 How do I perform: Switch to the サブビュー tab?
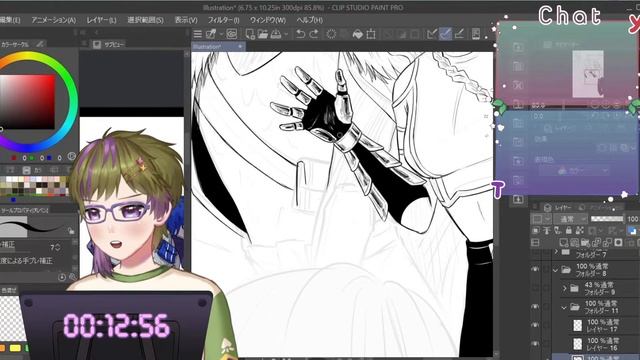(109, 44)
